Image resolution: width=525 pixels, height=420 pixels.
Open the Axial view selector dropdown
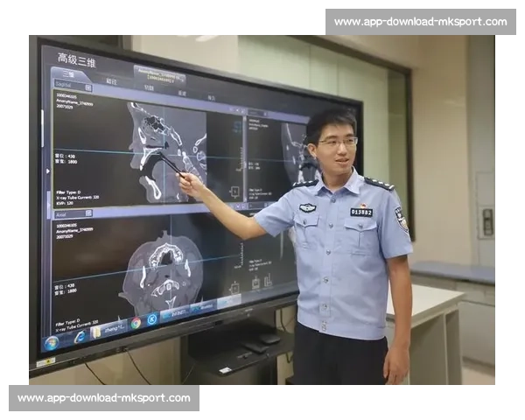click(x=73, y=213)
